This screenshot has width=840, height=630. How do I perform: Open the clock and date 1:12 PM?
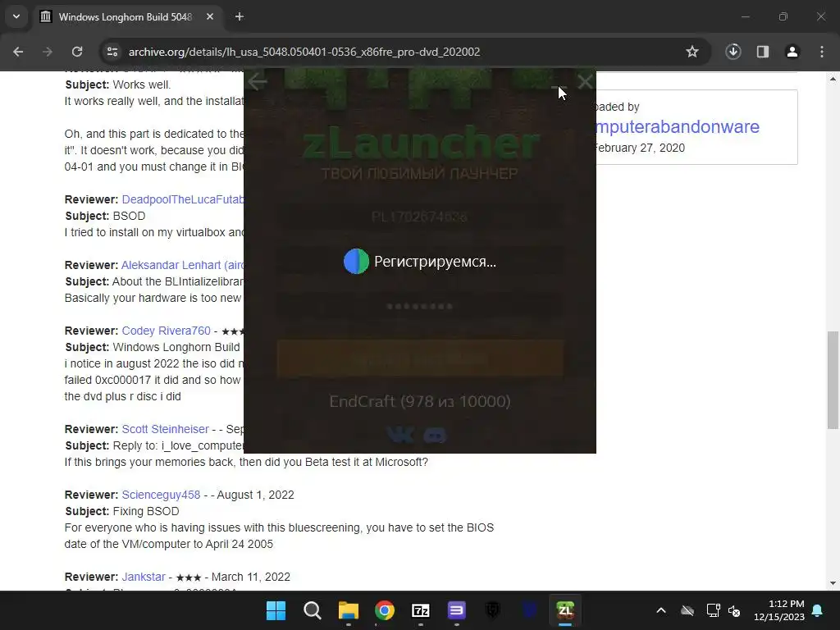pyautogui.click(x=779, y=610)
